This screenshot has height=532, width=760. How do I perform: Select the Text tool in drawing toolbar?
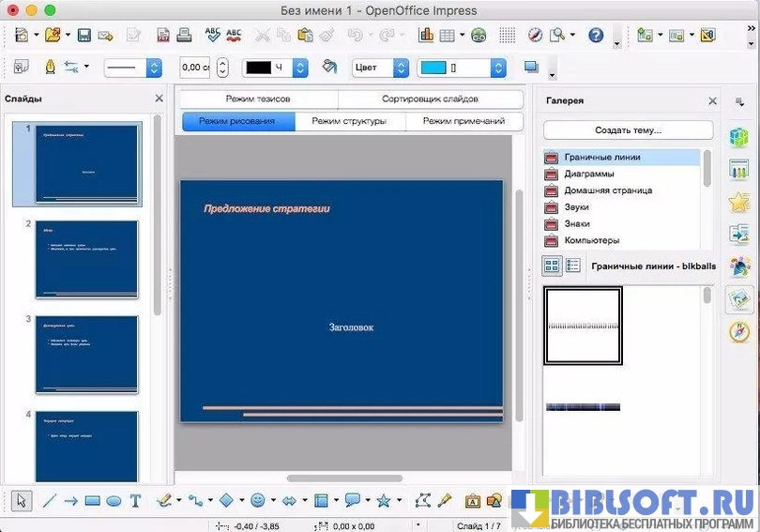(135, 501)
